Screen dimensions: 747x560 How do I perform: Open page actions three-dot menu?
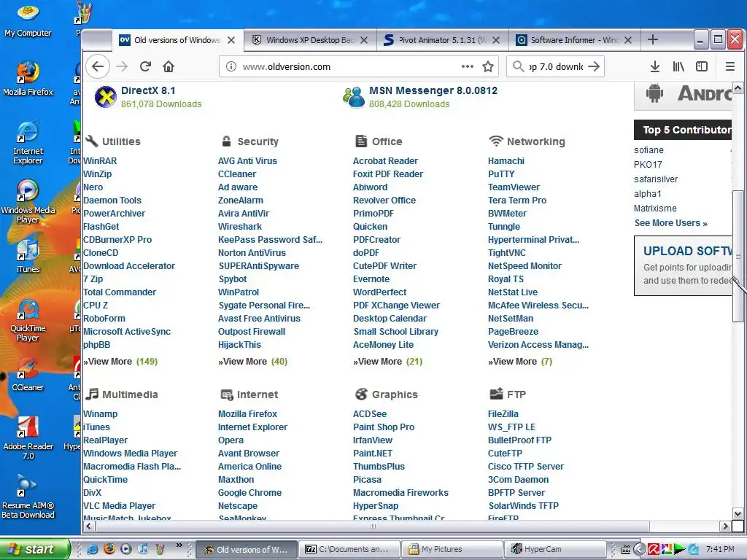(x=468, y=66)
